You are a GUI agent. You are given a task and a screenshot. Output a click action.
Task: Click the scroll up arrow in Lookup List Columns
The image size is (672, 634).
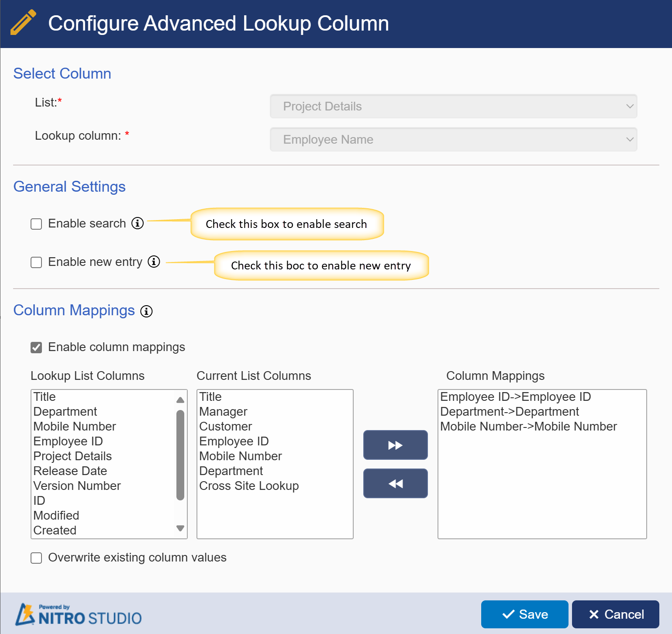[x=180, y=400]
